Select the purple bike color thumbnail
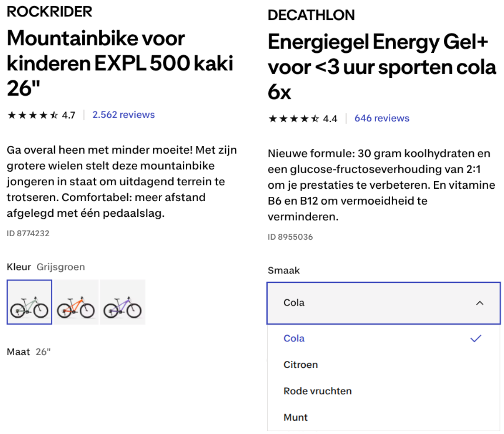This screenshot has width=504, height=434. click(x=123, y=302)
